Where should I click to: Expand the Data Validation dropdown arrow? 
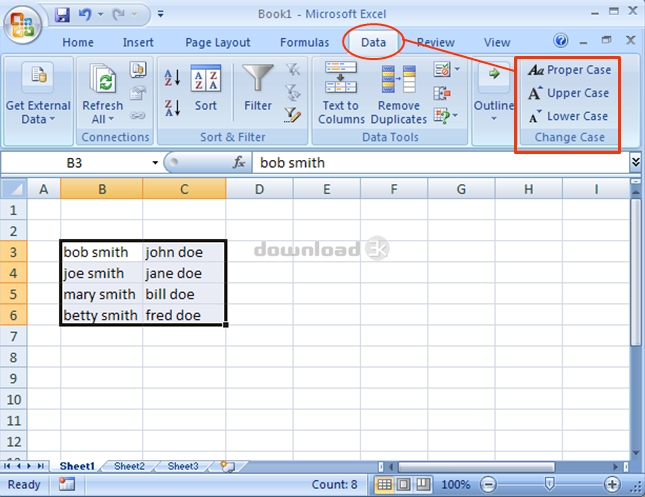[x=457, y=70]
